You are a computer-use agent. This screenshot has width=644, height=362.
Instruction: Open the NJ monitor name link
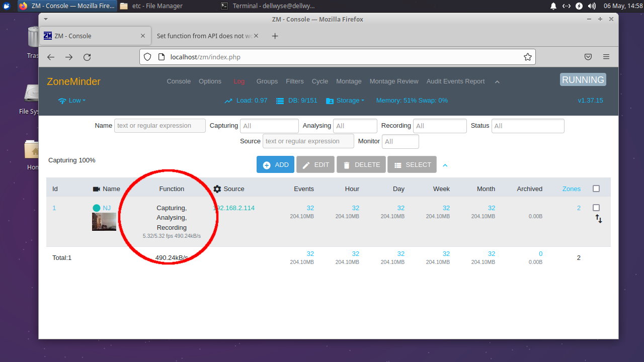(107, 208)
